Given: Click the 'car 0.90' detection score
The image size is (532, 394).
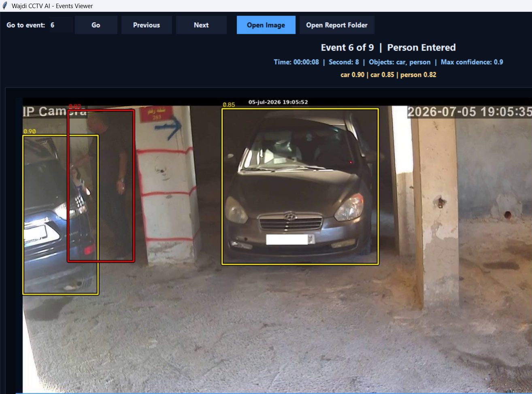Looking at the screenshot, I should 352,75.
